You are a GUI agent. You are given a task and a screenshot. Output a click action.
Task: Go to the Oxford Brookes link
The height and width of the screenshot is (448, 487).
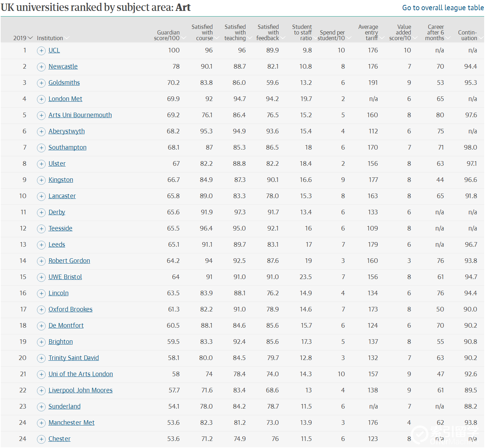click(71, 309)
